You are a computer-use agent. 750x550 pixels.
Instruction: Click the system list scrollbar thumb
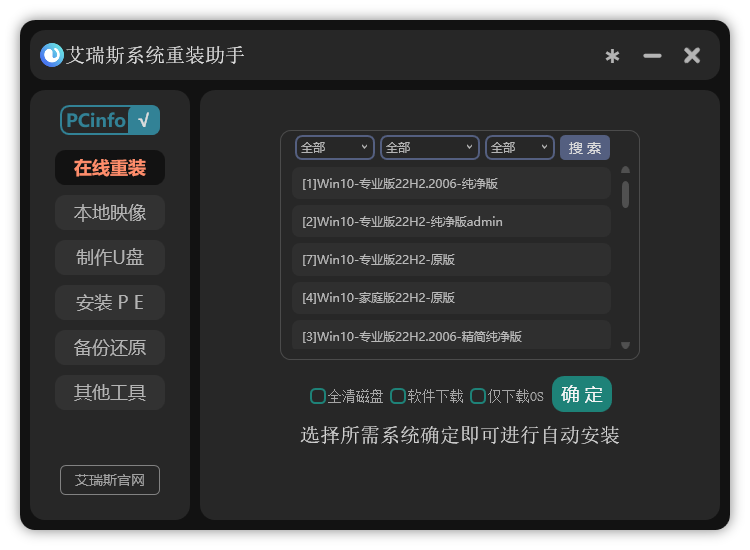click(626, 193)
